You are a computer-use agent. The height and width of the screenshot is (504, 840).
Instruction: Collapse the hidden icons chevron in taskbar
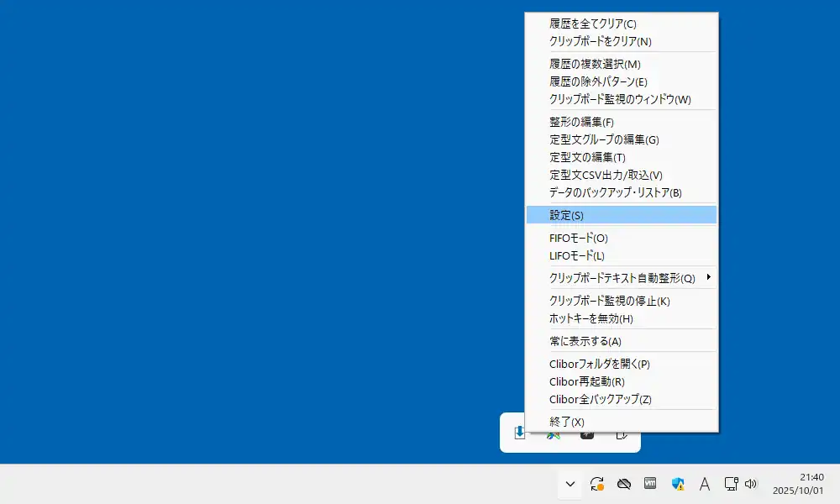coord(570,483)
